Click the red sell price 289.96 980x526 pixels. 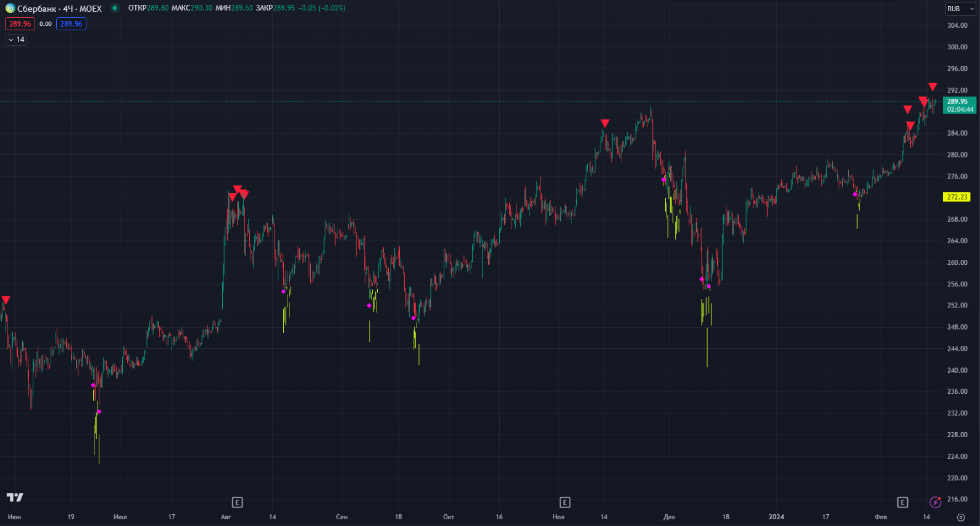(x=20, y=24)
